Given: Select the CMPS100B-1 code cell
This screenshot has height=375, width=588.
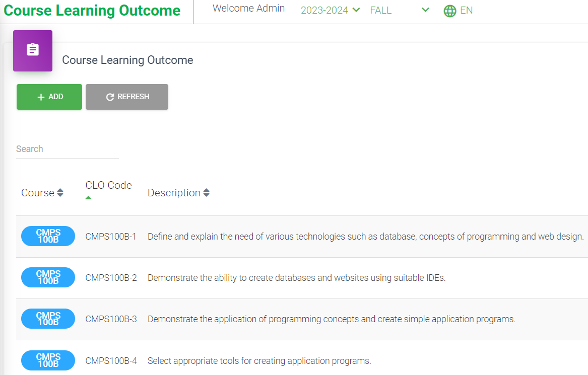Looking at the screenshot, I should (111, 236).
